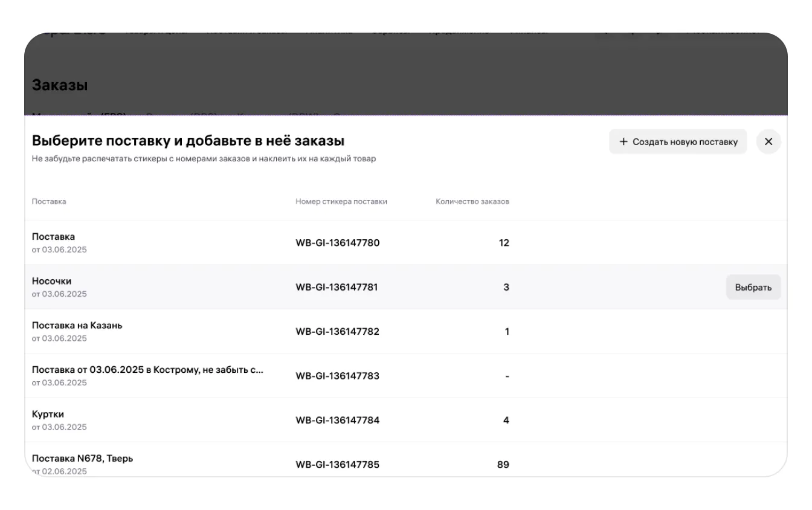Click the plus icon for new supply
Viewport: 812px width, 510px height.
(x=623, y=142)
